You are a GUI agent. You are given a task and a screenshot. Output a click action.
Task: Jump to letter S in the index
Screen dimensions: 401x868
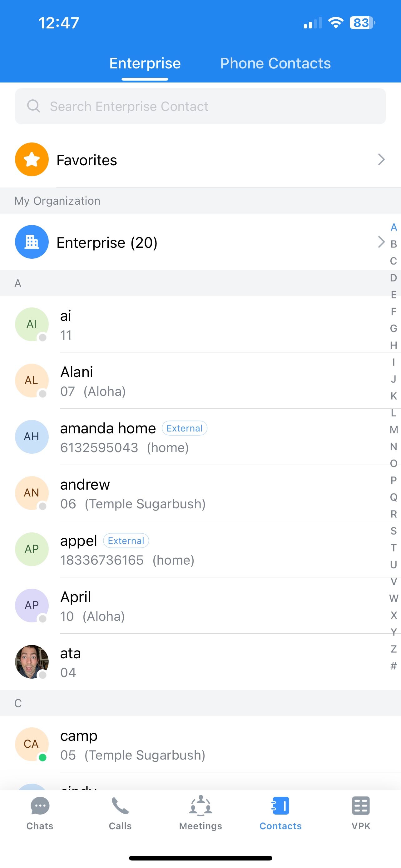[x=393, y=531]
